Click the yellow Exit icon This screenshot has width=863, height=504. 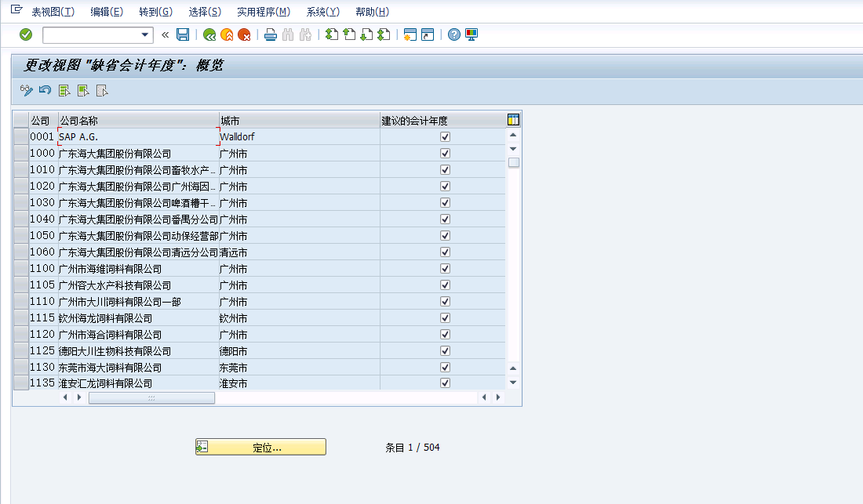click(227, 35)
